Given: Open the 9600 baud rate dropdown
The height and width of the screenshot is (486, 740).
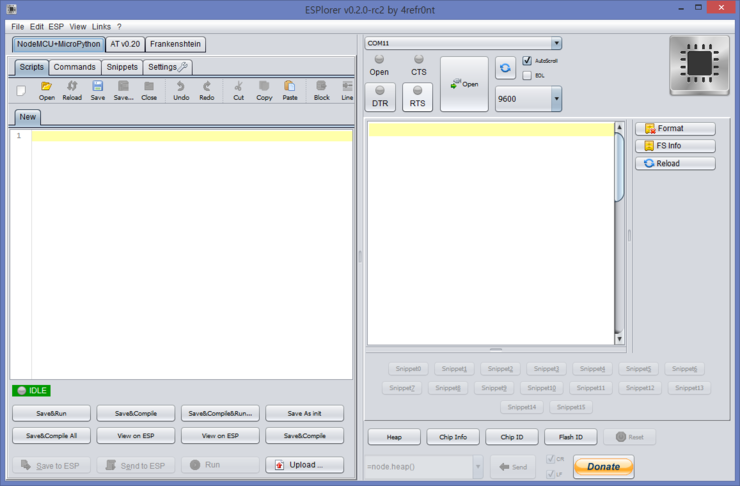Looking at the screenshot, I should click(556, 99).
